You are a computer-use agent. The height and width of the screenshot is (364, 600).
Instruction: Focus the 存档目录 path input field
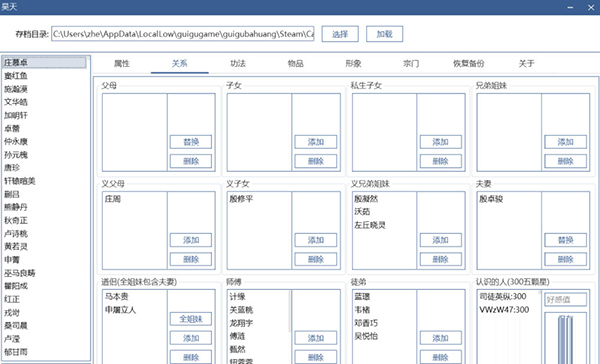click(183, 34)
